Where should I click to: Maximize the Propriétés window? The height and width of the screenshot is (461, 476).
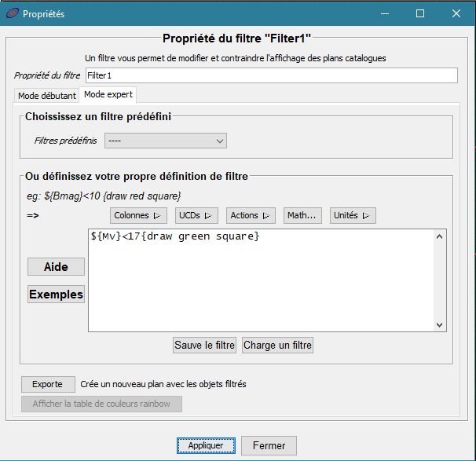tap(420, 13)
